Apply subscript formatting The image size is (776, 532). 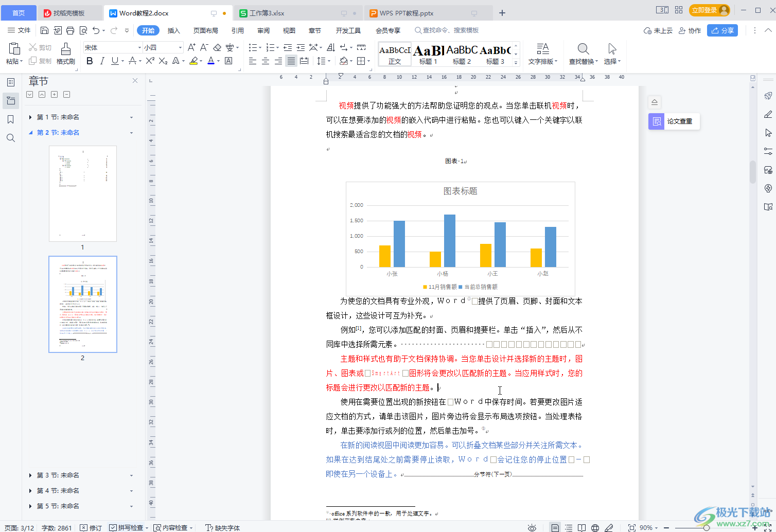163,61
